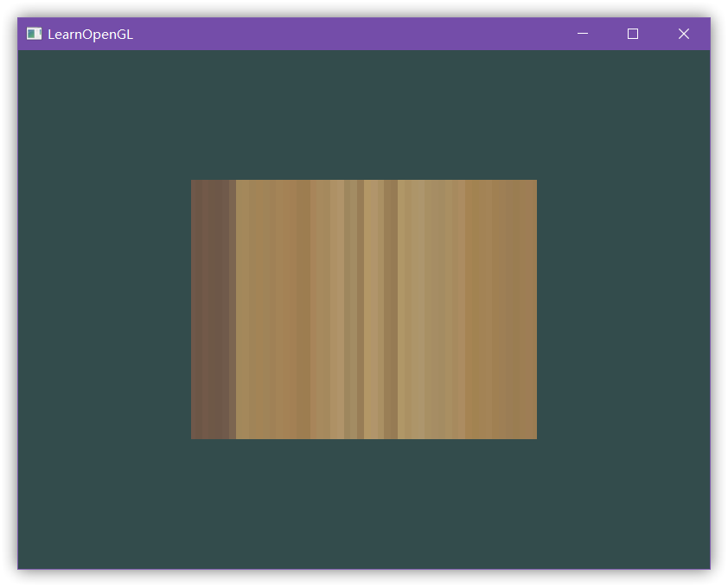Screen dimensions: 728x587
Task: Click the center of the wood-textured rectangle
Action: tap(364, 309)
